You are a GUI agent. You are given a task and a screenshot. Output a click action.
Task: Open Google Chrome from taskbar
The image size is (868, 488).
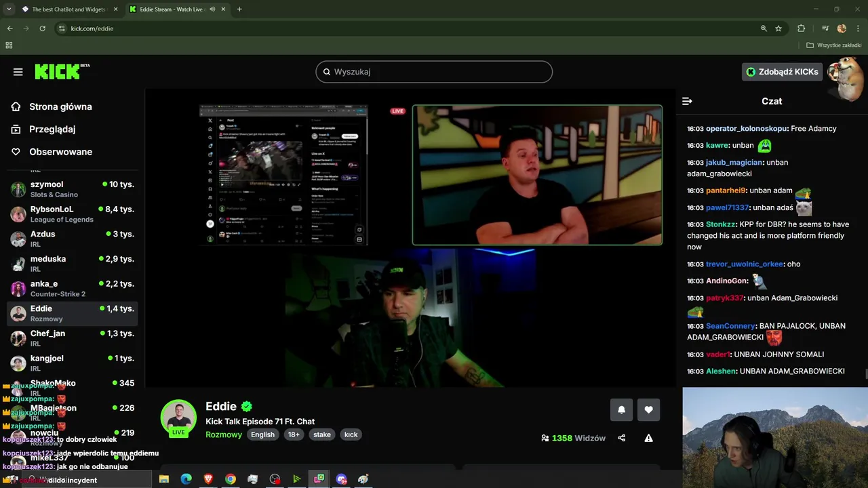pyautogui.click(x=231, y=479)
